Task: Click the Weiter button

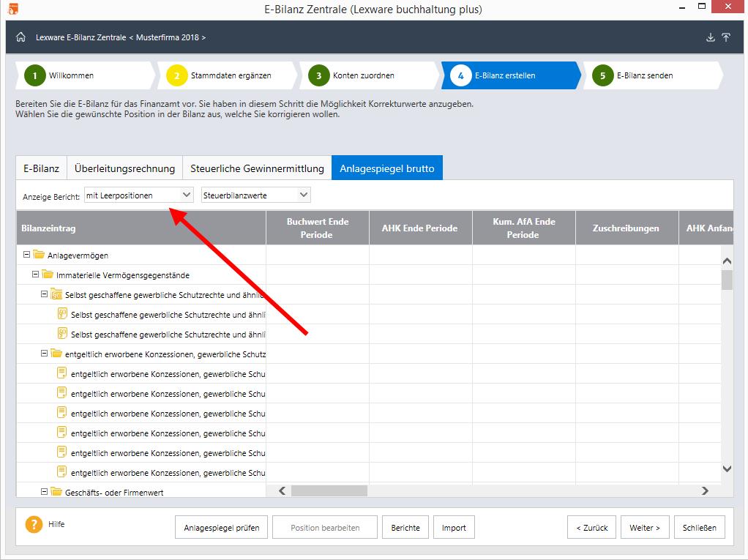Action: 645,528
